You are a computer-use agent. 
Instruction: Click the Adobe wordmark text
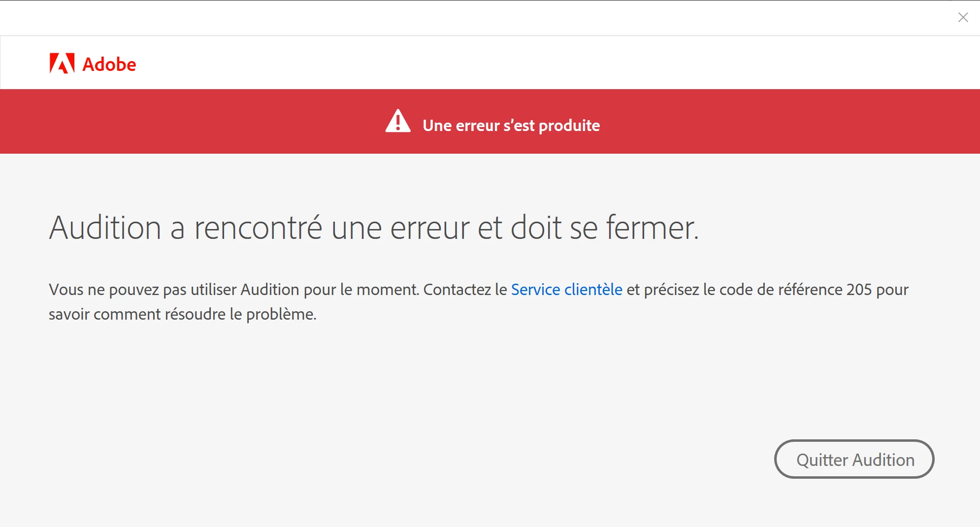[x=109, y=65]
